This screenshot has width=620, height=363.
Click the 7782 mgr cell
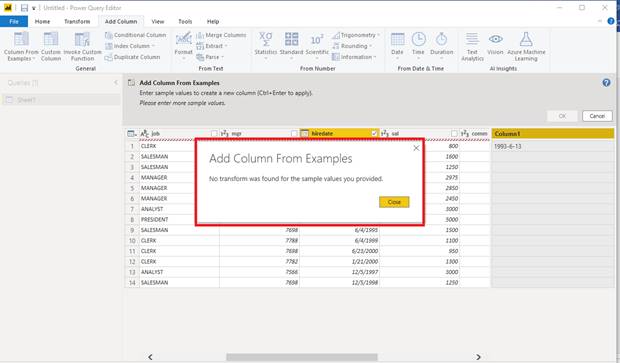pyautogui.click(x=259, y=262)
